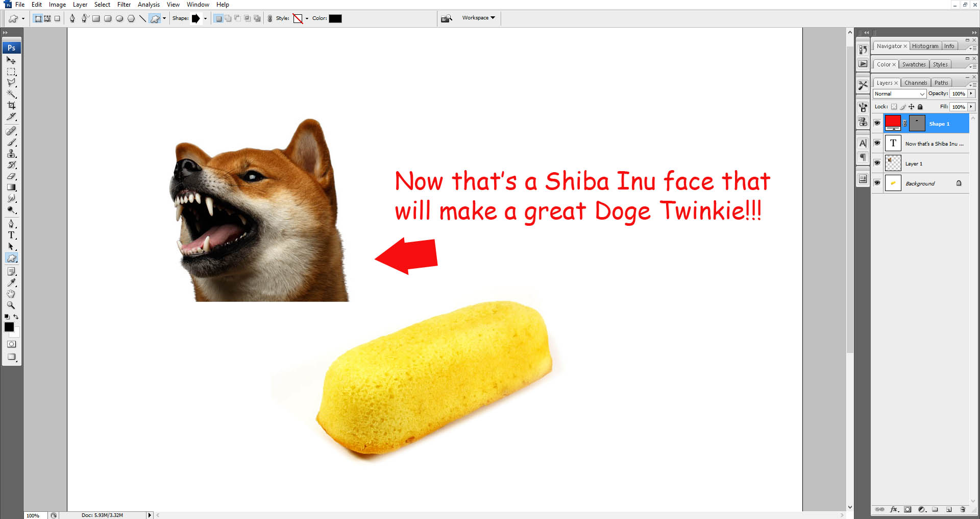Select the Hand tool
The width and height of the screenshot is (980, 519).
[x=11, y=294]
